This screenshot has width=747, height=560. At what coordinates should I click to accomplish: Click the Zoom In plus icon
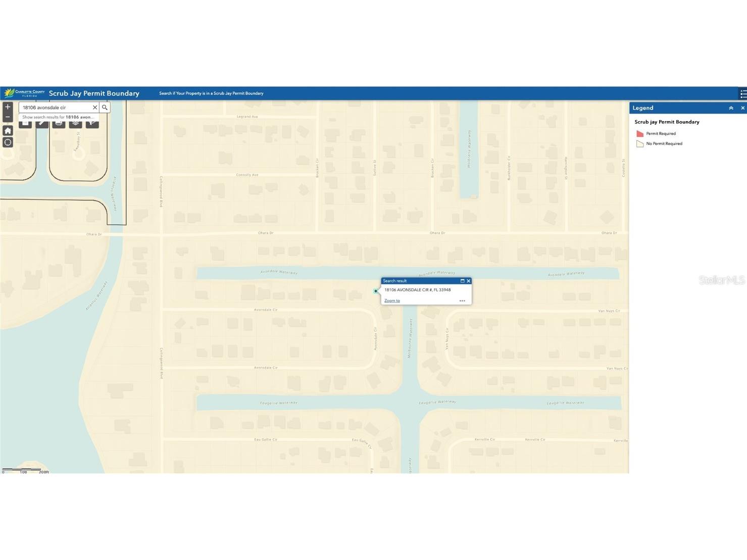[x=8, y=107]
